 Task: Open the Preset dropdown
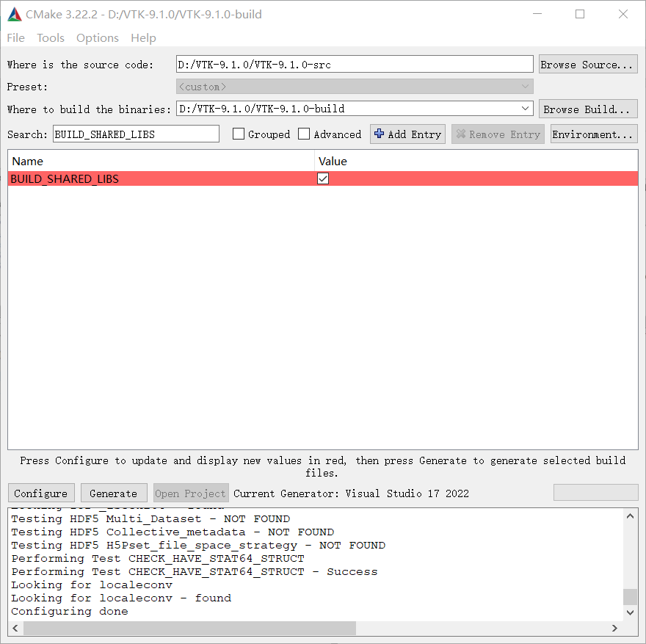point(525,87)
